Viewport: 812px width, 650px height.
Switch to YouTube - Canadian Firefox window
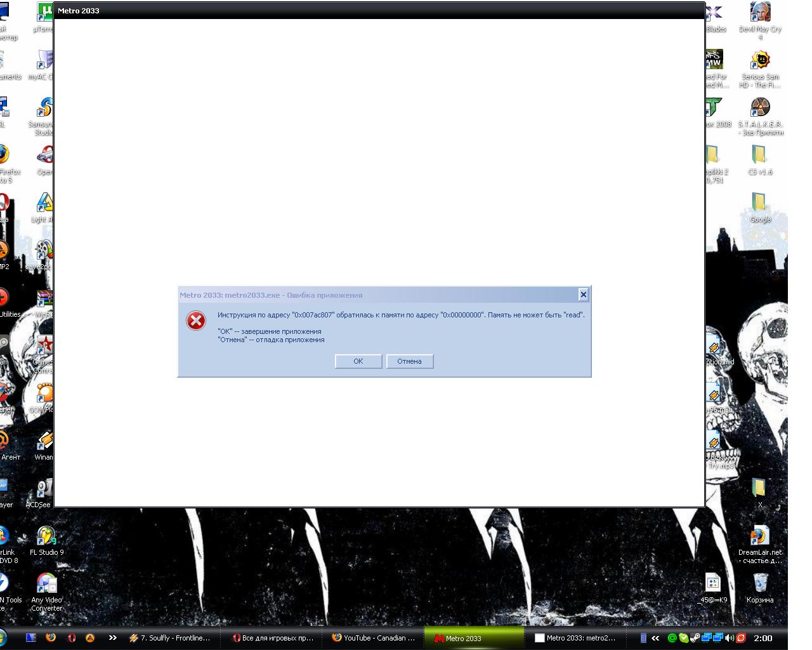point(374,638)
